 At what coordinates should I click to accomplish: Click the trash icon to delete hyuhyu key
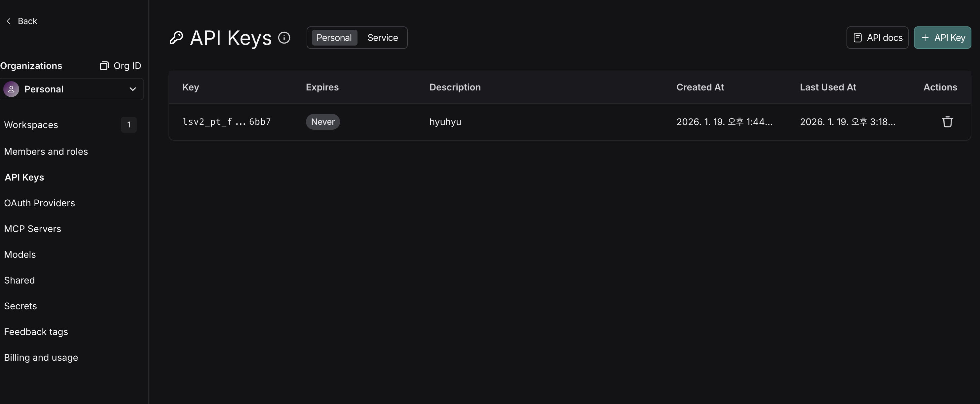click(947, 121)
